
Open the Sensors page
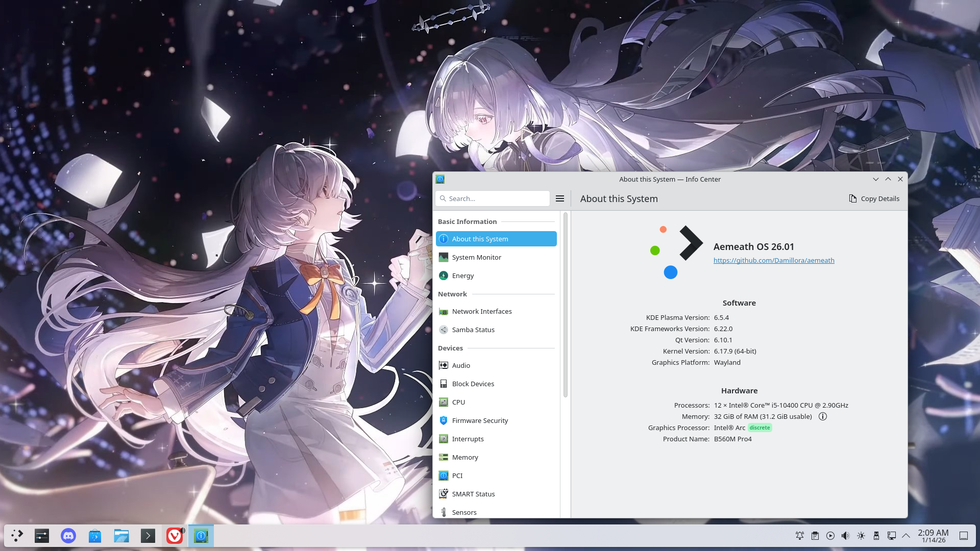496,512
